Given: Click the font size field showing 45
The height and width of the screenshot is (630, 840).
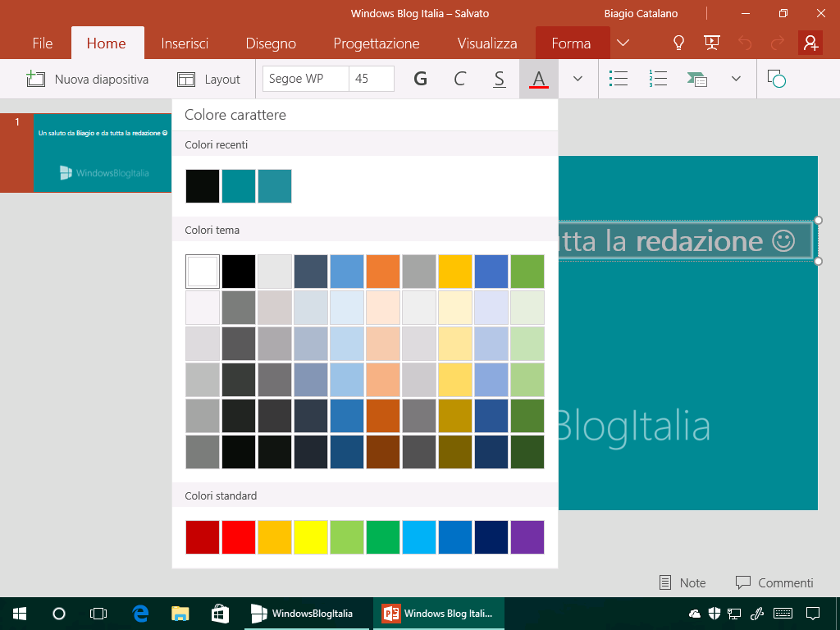Looking at the screenshot, I should (372, 79).
